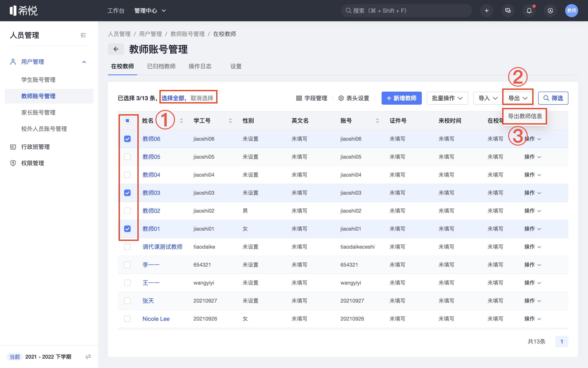The image size is (588, 368).
Task: Open 操作 dropdown for 王一一
Action: [x=533, y=283]
